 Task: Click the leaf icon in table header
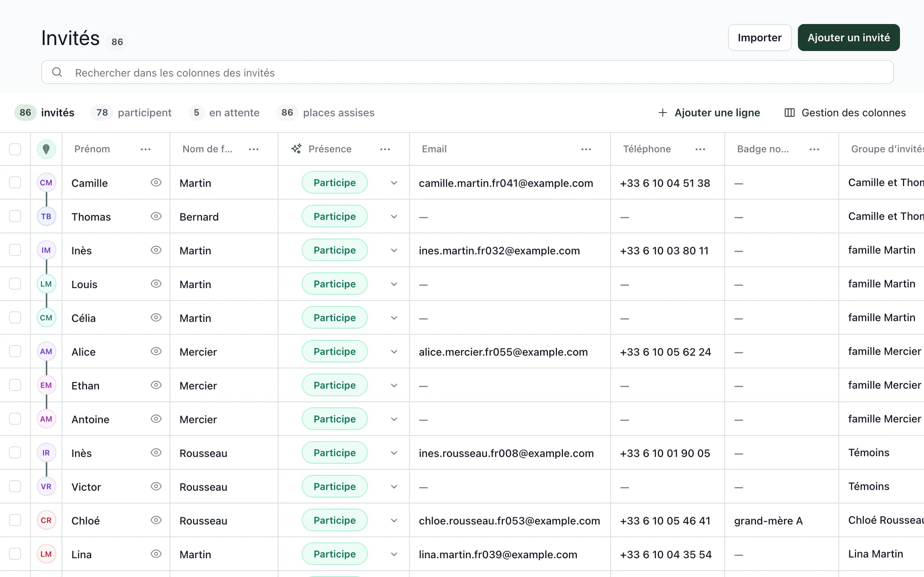coord(46,149)
